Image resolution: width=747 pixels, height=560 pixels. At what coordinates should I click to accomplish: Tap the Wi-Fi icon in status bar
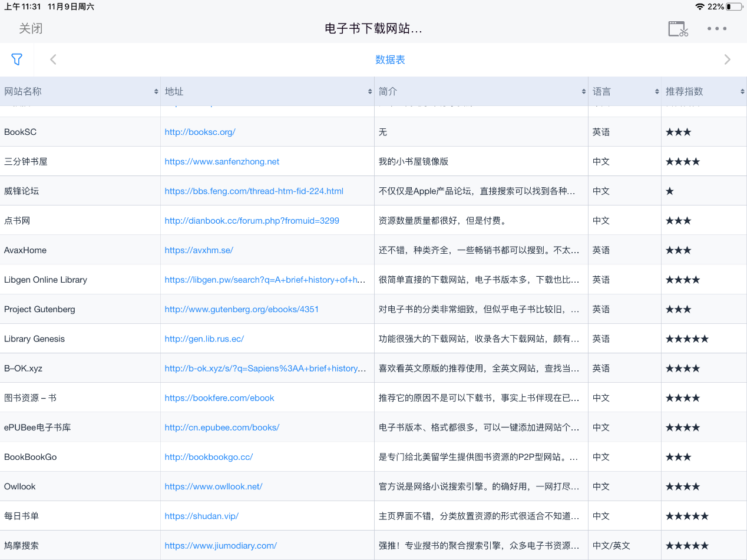pyautogui.click(x=700, y=6)
